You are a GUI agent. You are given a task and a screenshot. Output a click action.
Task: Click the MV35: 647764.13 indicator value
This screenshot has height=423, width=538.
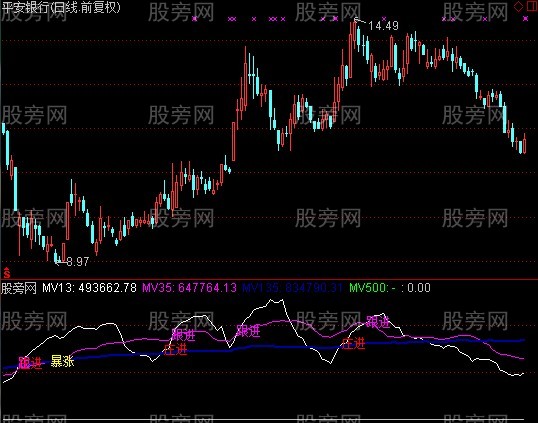pos(189,287)
